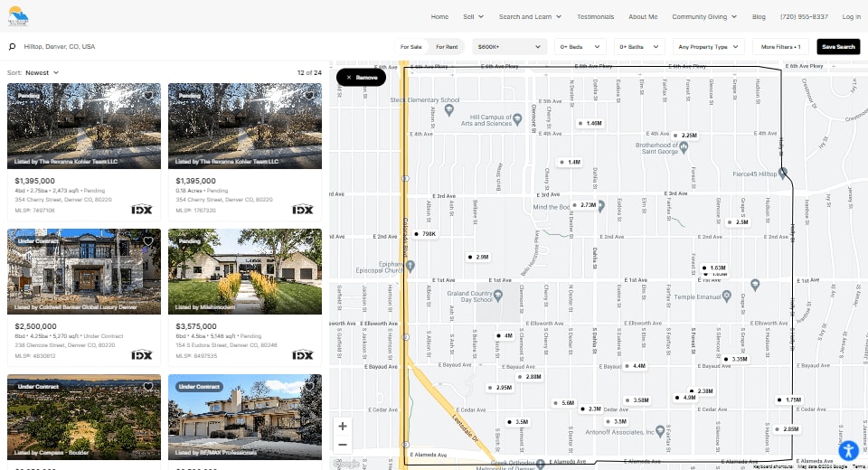Switch to For Sale listings
The height and width of the screenshot is (470, 868).
[x=411, y=47]
